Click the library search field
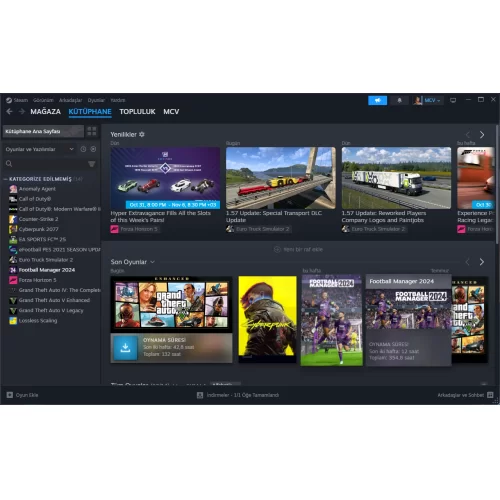This screenshot has height=500, width=500. 47,164
